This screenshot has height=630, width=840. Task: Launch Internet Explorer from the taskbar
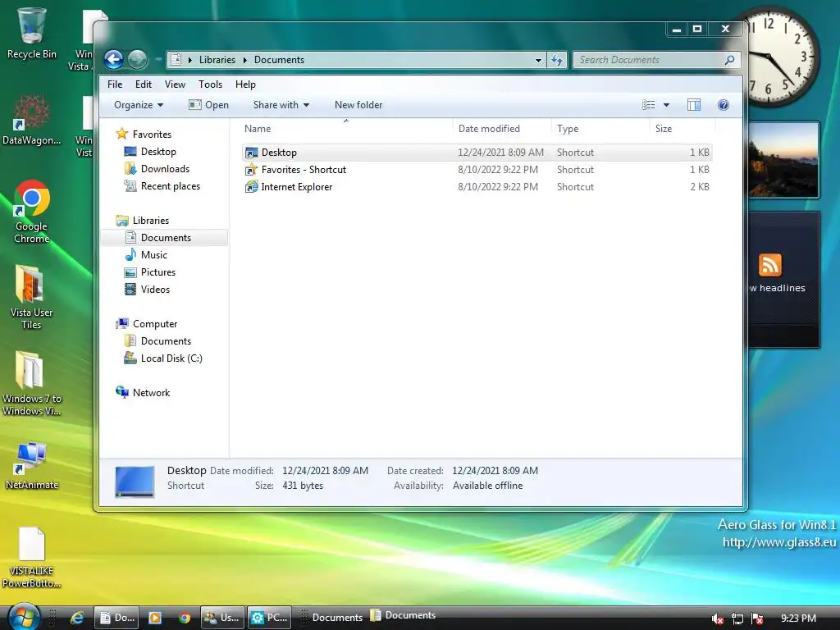click(x=77, y=618)
